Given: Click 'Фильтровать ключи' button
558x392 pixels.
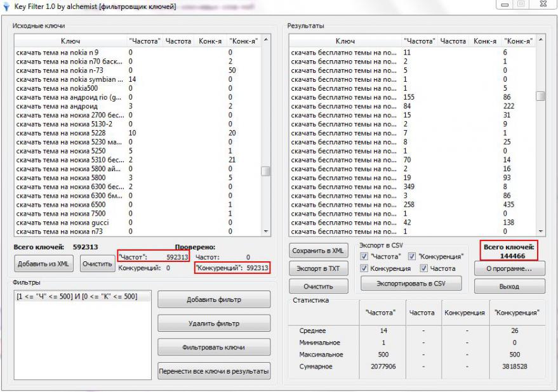Looking at the screenshot, I should [214, 347].
